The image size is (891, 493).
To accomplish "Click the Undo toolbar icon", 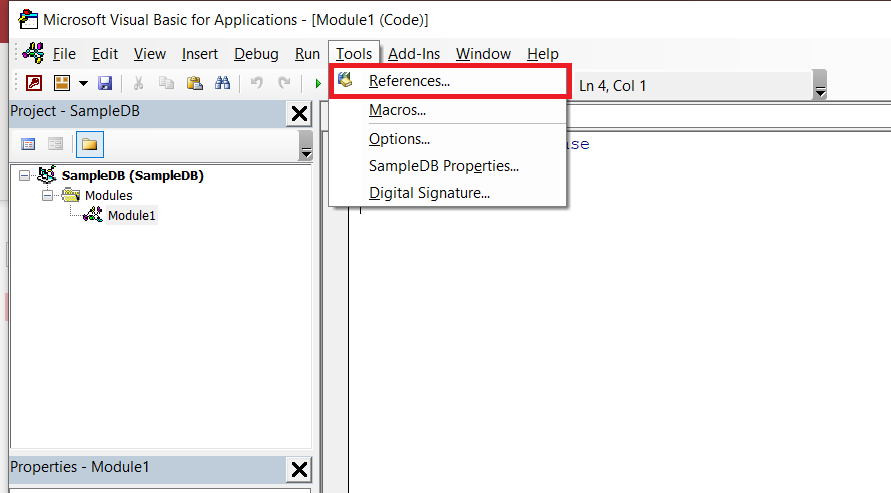I will click(x=256, y=83).
